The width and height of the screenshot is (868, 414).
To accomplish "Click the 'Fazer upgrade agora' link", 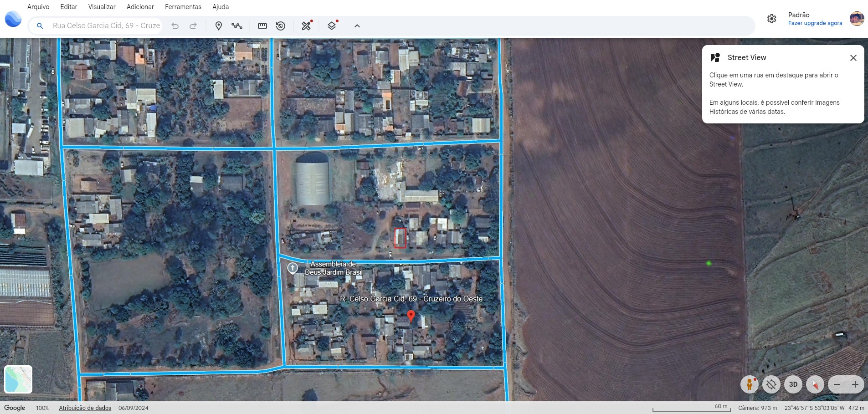I will 815,23.
